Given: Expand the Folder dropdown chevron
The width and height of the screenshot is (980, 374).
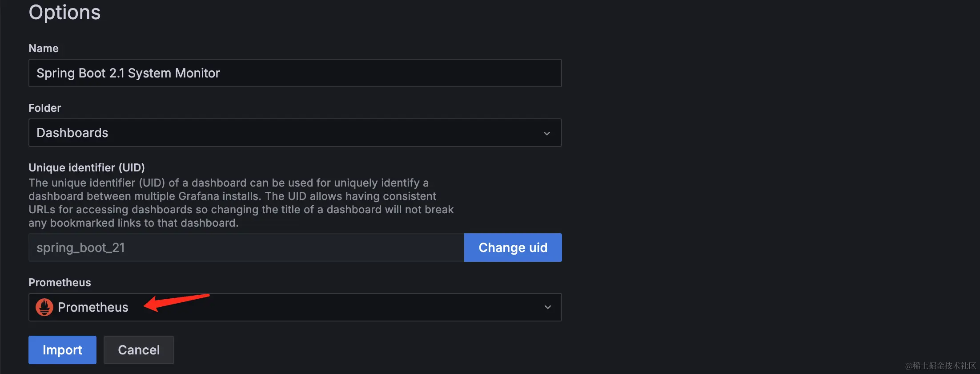Looking at the screenshot, I should [547, 133].
